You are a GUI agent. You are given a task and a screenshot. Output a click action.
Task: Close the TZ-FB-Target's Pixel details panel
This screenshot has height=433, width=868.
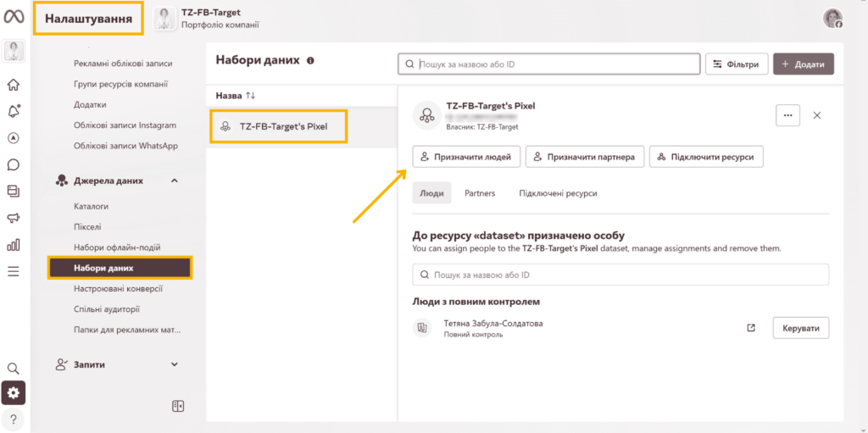point(817,116)
